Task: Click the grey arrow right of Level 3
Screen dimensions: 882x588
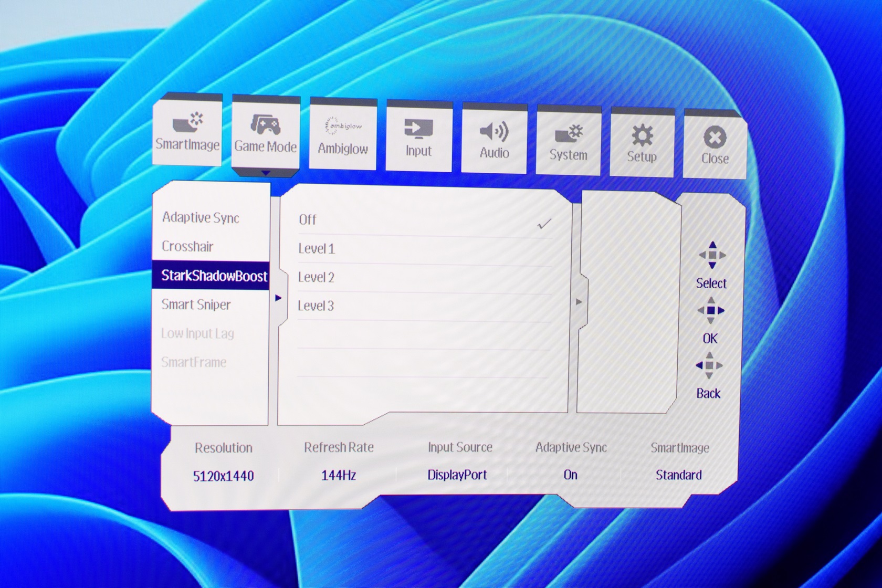Action: point(579,302)
